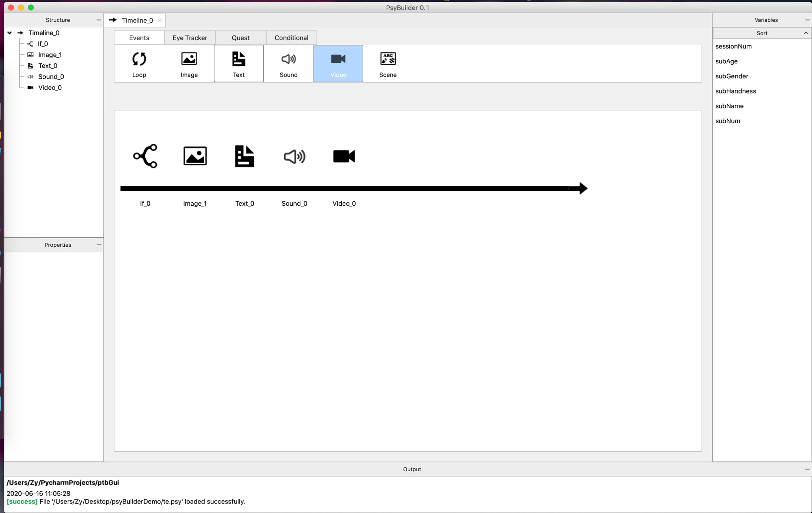Click the Sort column header
This screenshot has height=513, width=812.
point(761,33)
